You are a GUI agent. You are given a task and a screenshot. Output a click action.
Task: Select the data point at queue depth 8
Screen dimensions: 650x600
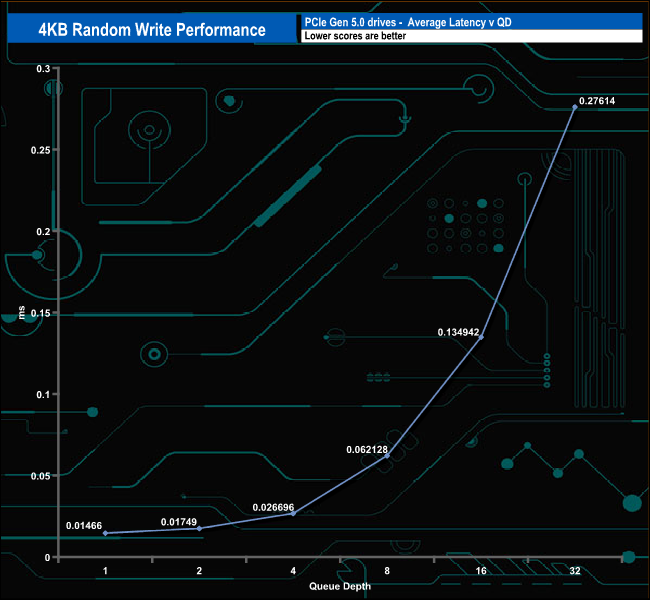pos(387,456)
